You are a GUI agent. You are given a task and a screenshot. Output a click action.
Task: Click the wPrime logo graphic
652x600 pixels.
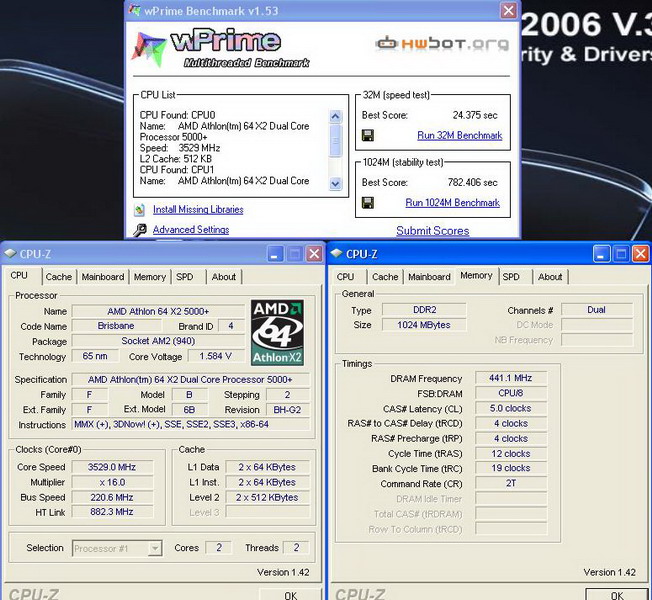[x=220, y=48]
